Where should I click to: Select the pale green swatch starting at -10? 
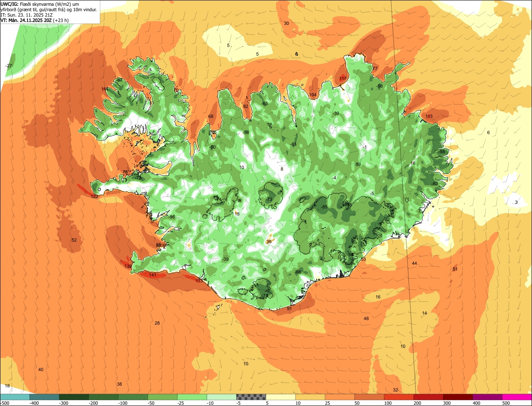tap(222, 397)
